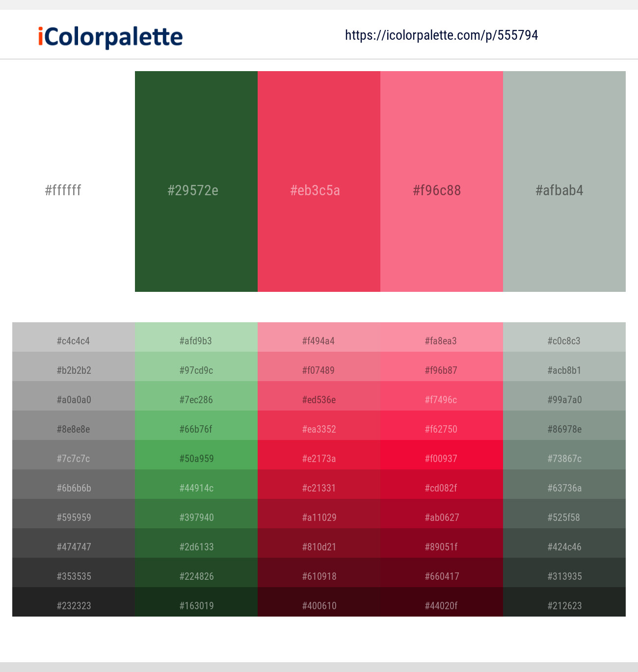This screenshot has width=638, height=672.
Task: Select the #73867c muted green shade
Action: pos(564,455)
